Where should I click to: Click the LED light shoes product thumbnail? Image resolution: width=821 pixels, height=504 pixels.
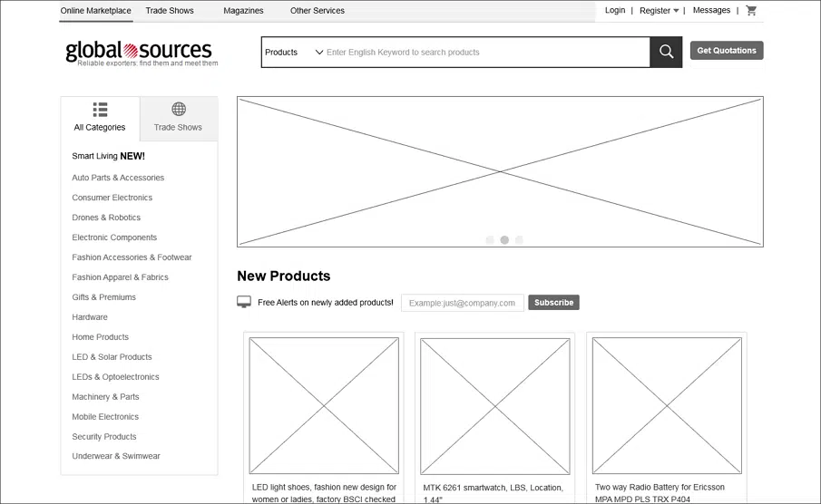324,405
